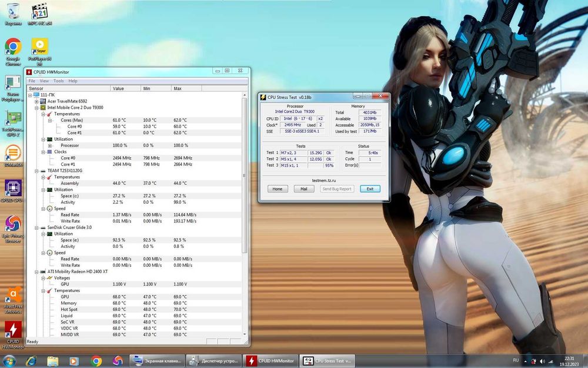Open Epic Privacy Browser desktop icon

tap(13, 228)
